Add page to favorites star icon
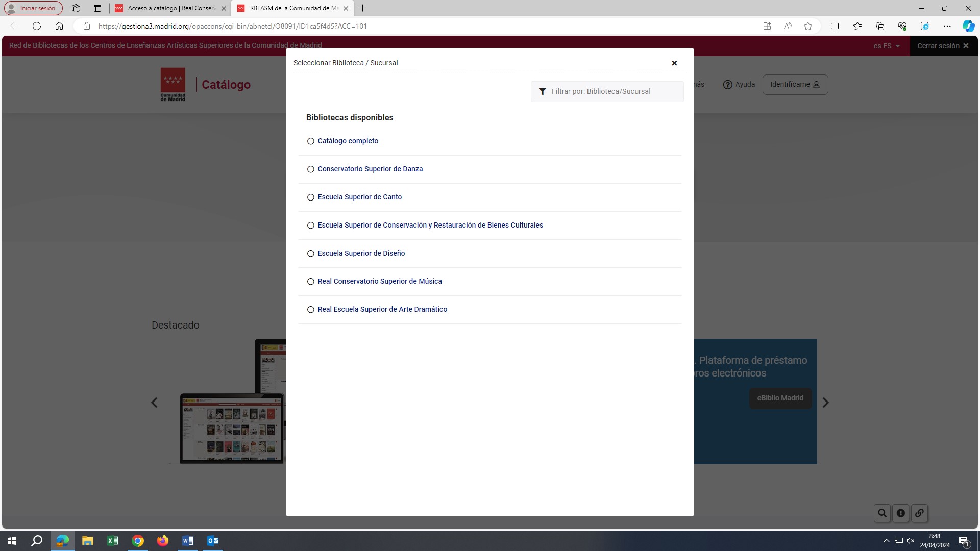The height and width of the screenshot is (551, 980). click(x=807, y=26)
